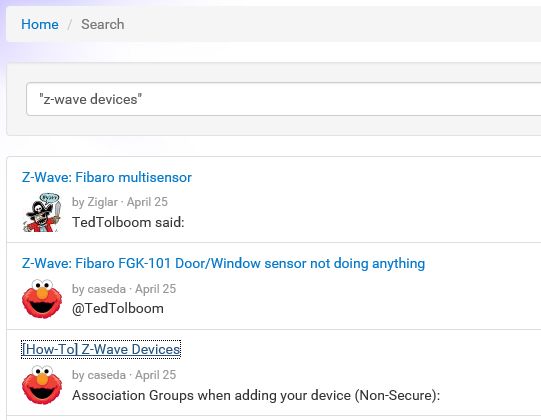Screen dimensions: 541x420
Task: Open the Fibaro FGK-101 Door/Window sensor topic
Action: point(223,263)
